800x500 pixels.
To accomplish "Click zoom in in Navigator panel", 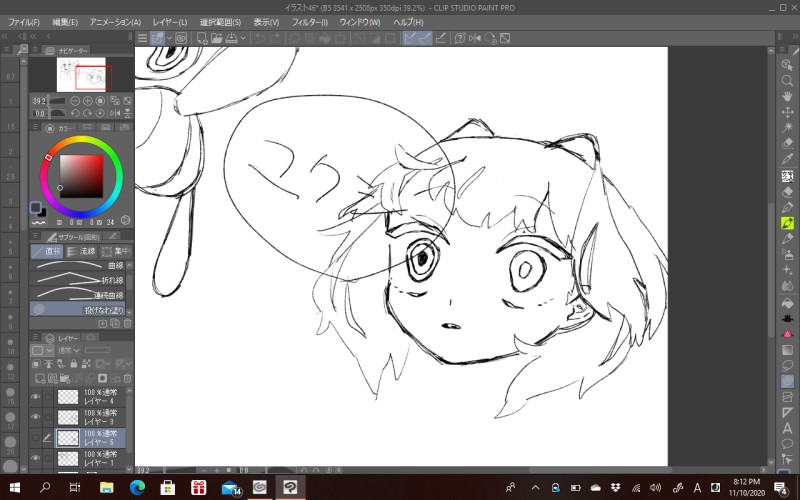I will [87, 101].
